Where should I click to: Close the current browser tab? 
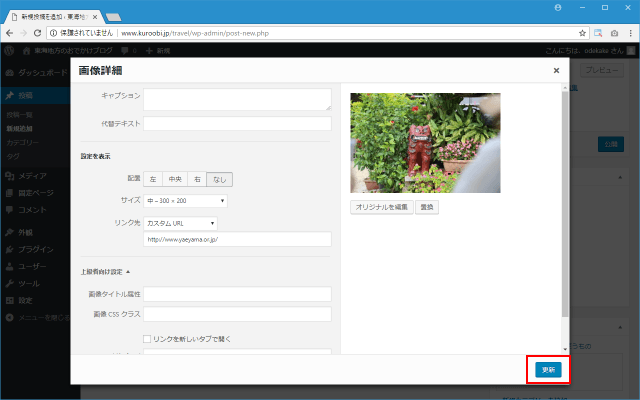(x=95, y=17)
